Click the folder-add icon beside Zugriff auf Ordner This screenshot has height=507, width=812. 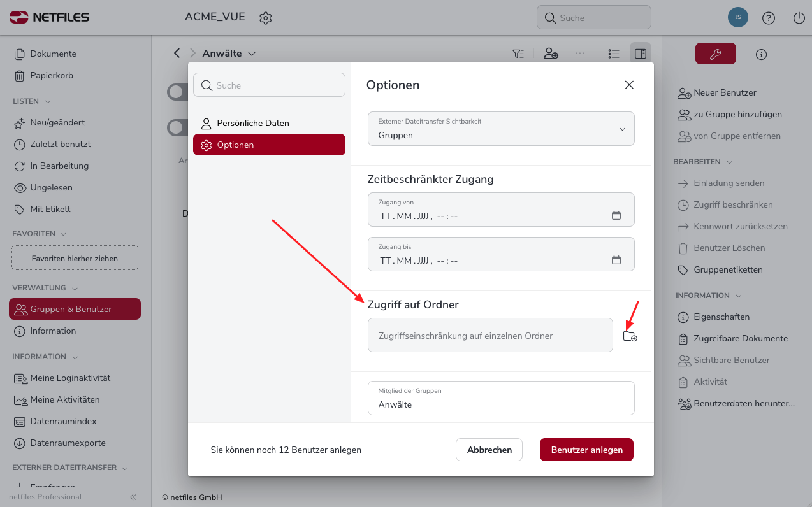pyautogui.click(x=630, y=336)
